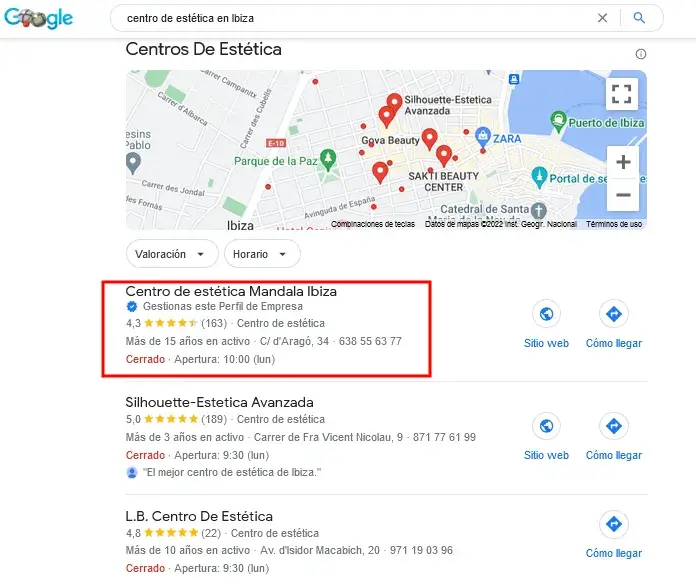Click the info icon beside Centros De Estética

pos(641,54)
